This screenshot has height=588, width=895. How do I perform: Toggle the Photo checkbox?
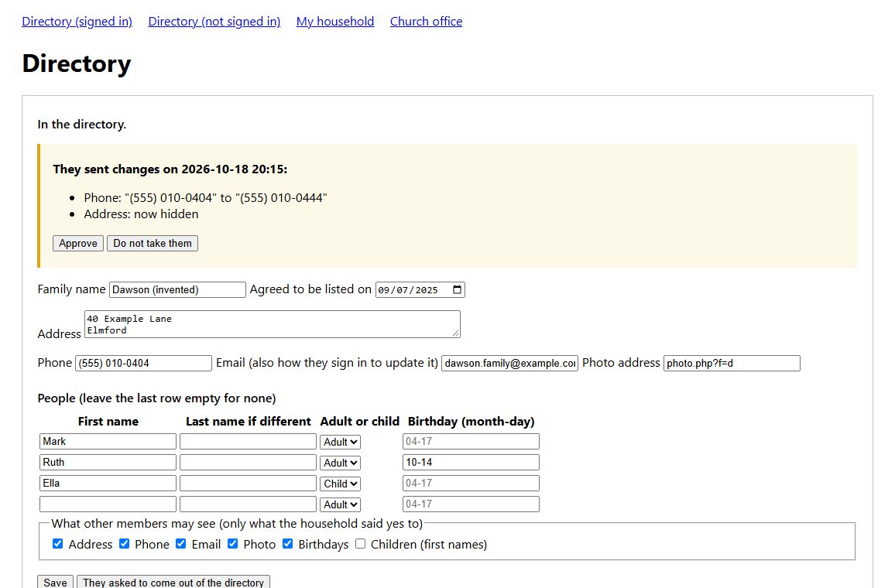[x=232, y=544]
